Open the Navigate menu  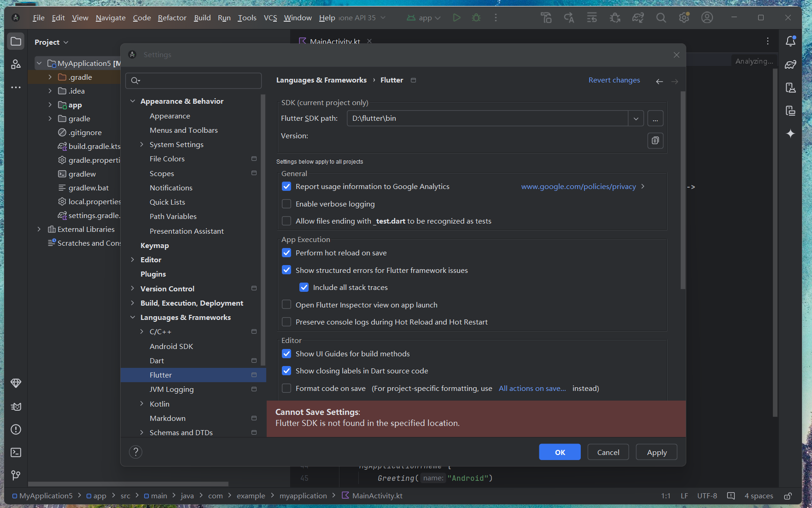pos(111,18)
